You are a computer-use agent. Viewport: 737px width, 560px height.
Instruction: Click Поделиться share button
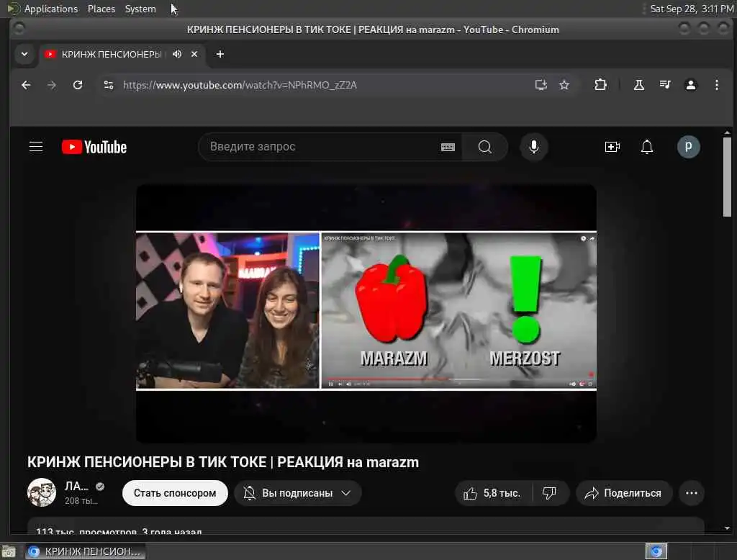pos(624,493)
